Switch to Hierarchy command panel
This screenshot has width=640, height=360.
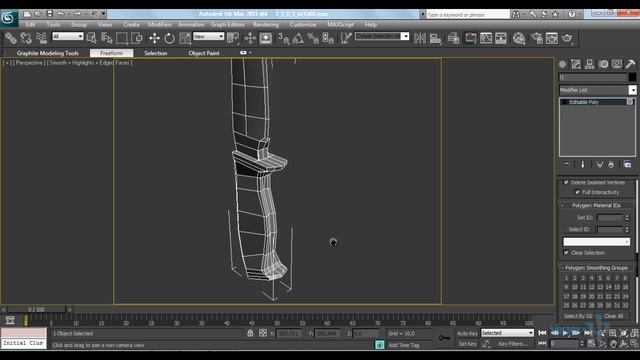click(x=589, y=64)
